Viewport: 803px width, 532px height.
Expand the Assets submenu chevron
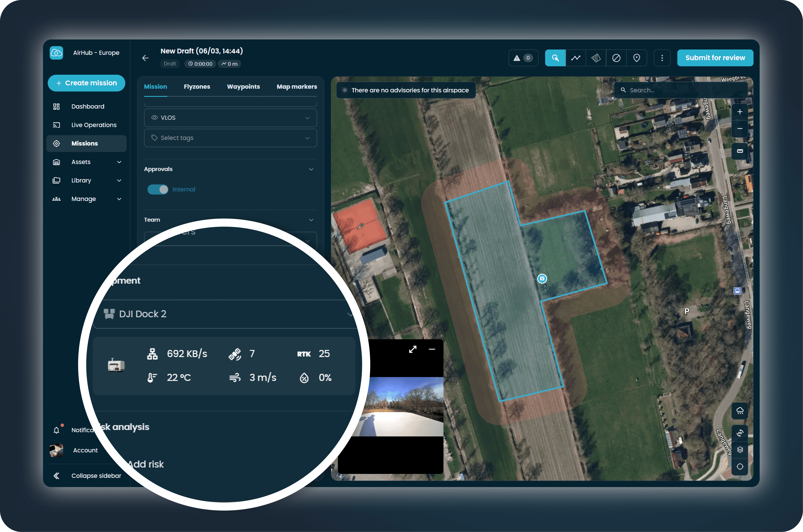[x=119, y=162]
